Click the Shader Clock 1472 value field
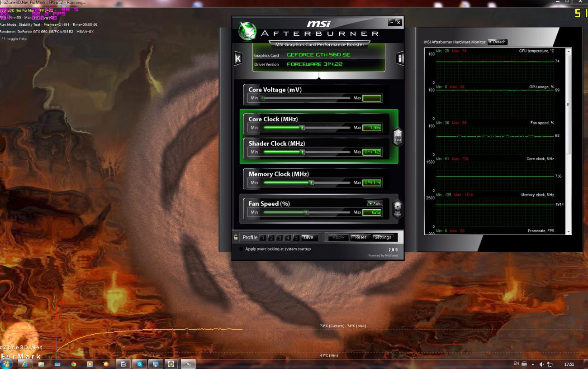Screen dimensions: 588x369 372,152
